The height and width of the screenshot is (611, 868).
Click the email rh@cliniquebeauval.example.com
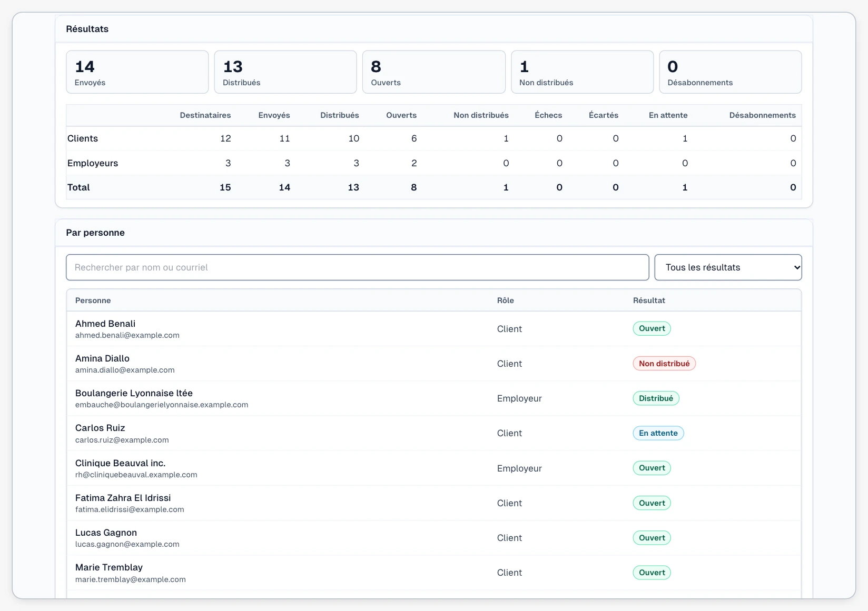click(136, 475)
